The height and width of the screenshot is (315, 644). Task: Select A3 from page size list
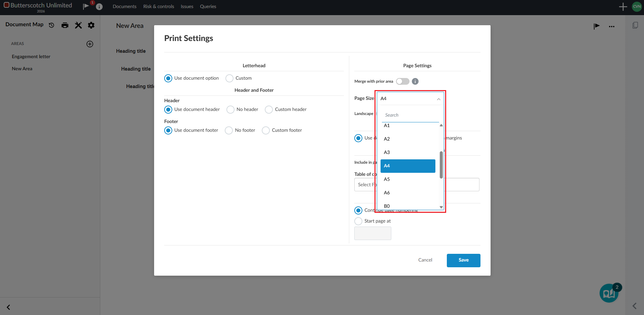pos(387,152)
